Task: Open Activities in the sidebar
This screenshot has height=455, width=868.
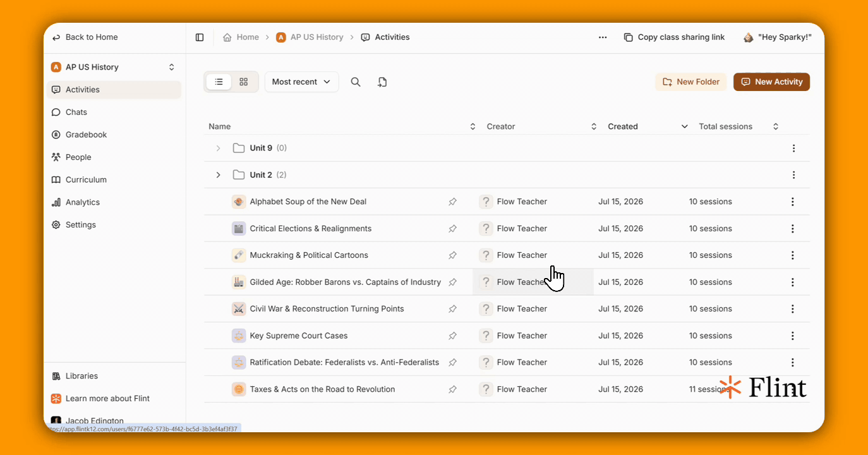Action: (114, 90)
